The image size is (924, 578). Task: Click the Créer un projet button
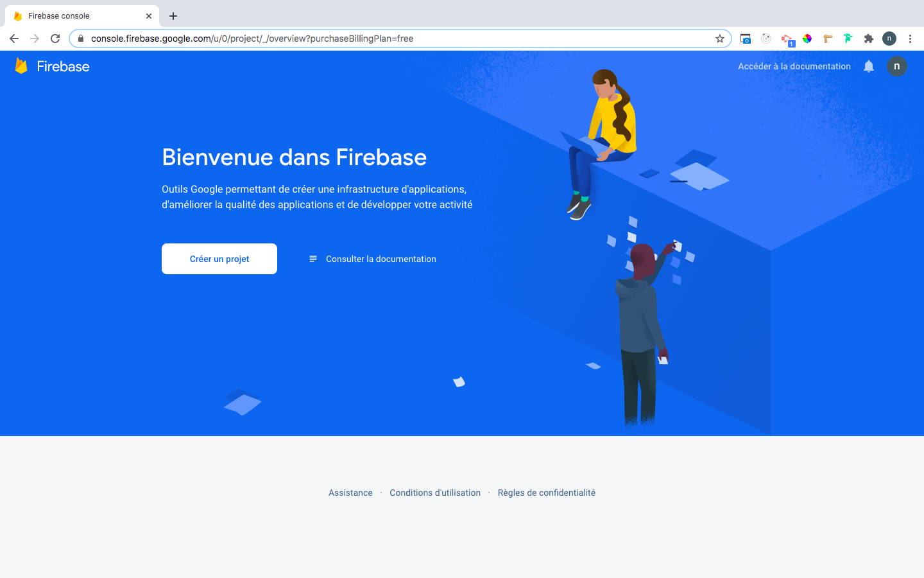(219, 259)
